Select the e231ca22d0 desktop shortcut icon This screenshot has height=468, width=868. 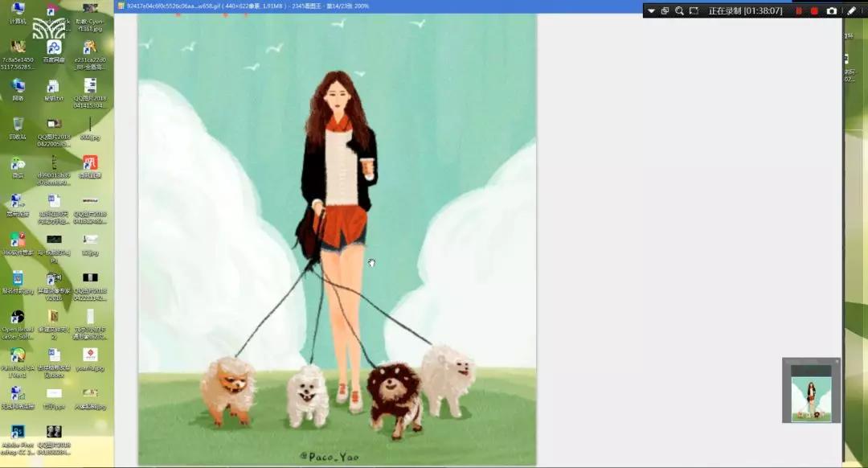point(90,55)
